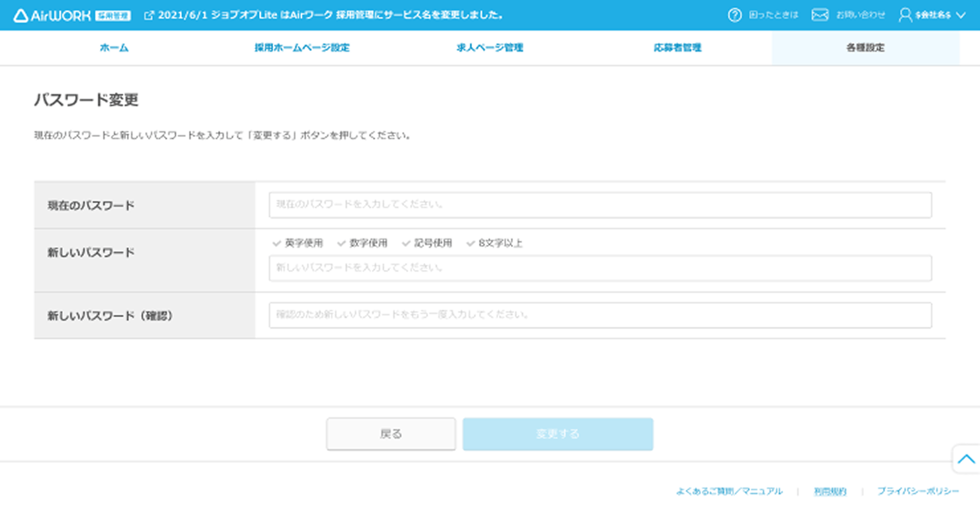The height and width of the screenshot is (522, 980).
Task: Open the 利用規約 footer link
Action: [830, 492]
